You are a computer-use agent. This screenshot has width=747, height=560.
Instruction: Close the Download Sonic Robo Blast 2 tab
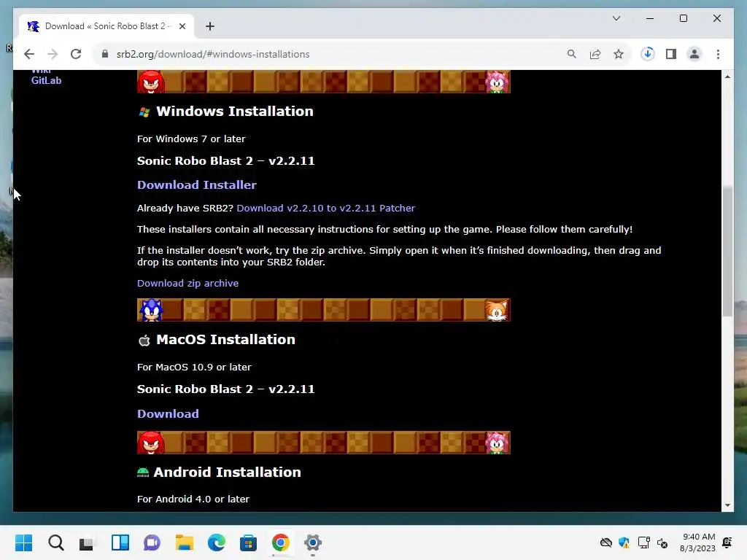(x=182, y=26)
